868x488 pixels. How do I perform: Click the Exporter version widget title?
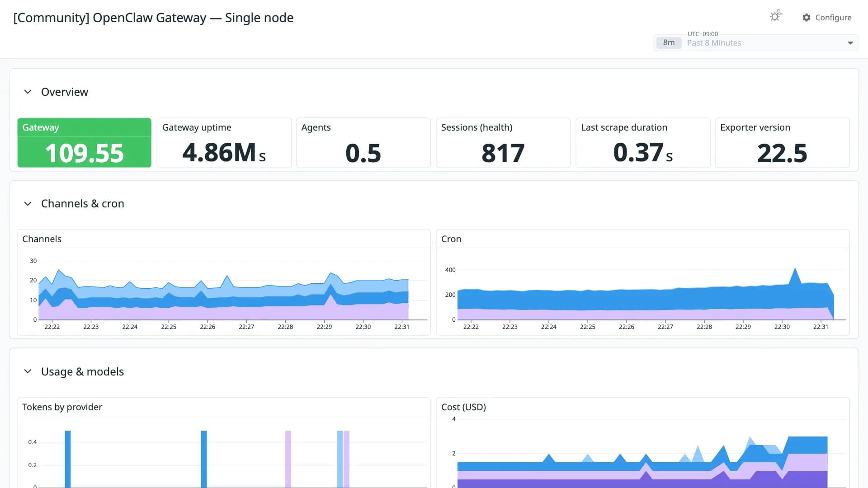click(755, 127)
